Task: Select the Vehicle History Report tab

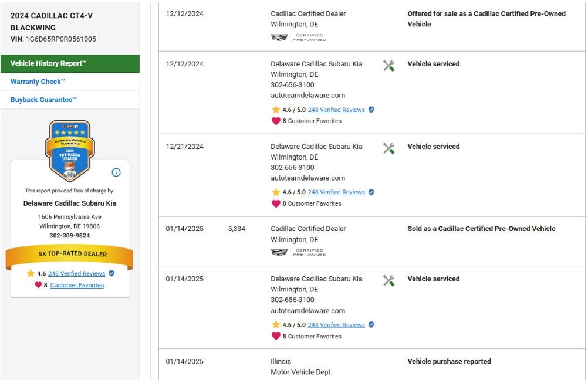Action: (x=70, y=63)
